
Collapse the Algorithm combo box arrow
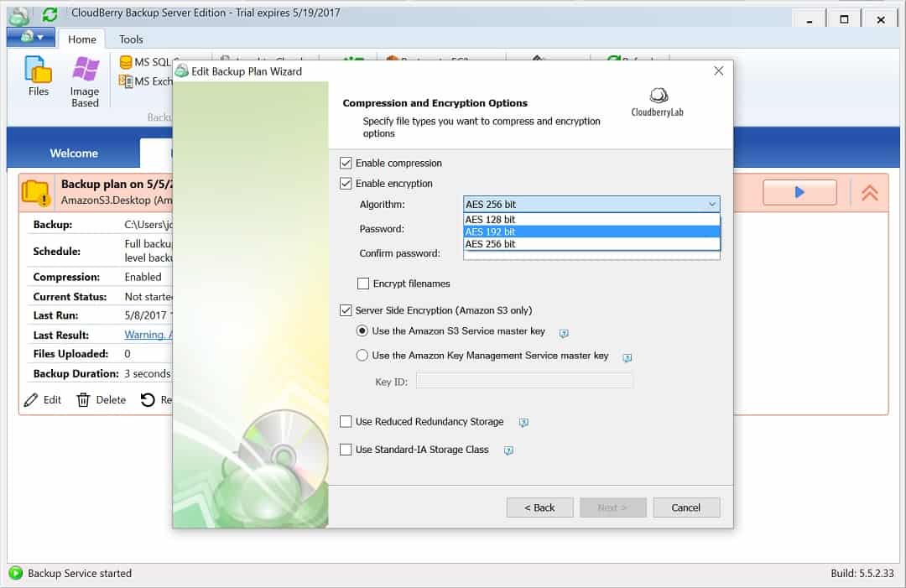point(712,204)
